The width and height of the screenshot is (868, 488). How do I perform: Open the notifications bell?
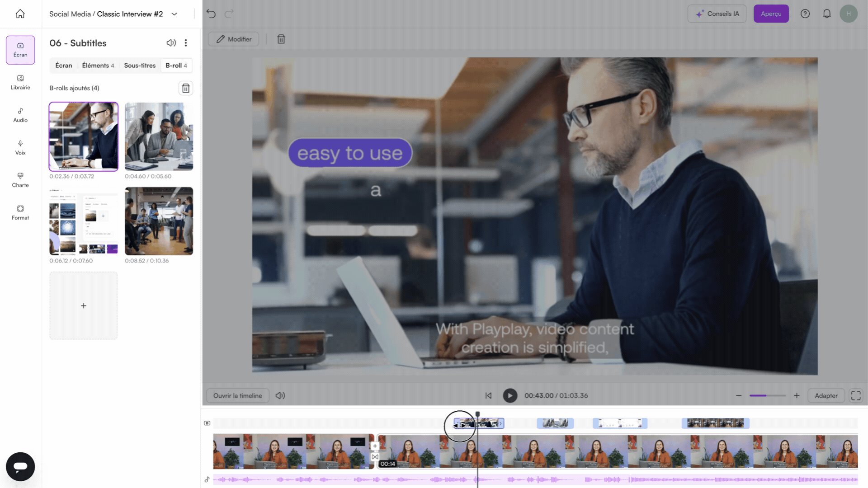(x=827, y=14)
